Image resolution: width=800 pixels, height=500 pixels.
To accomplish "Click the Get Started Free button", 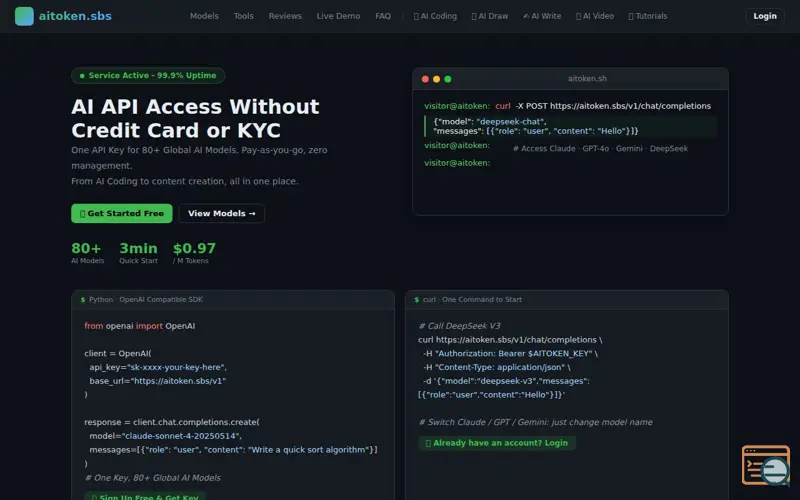I will pos(122,213).
